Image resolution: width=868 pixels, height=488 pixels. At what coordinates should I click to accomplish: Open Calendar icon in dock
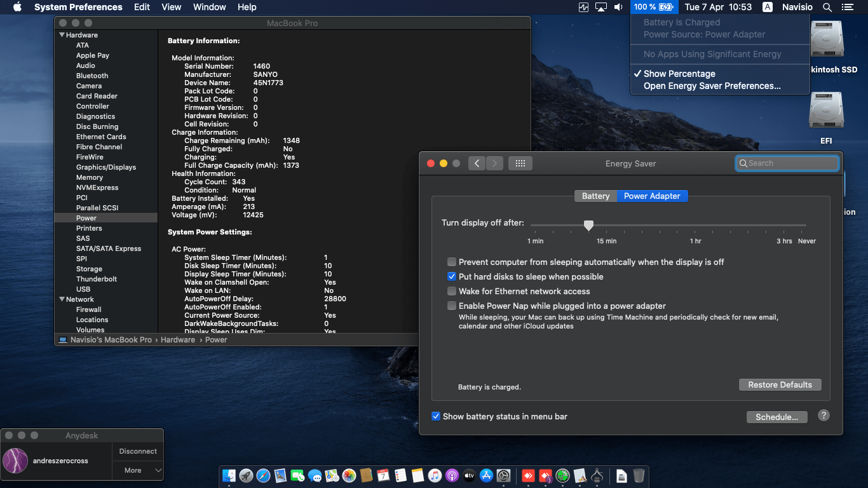[383, 475]
